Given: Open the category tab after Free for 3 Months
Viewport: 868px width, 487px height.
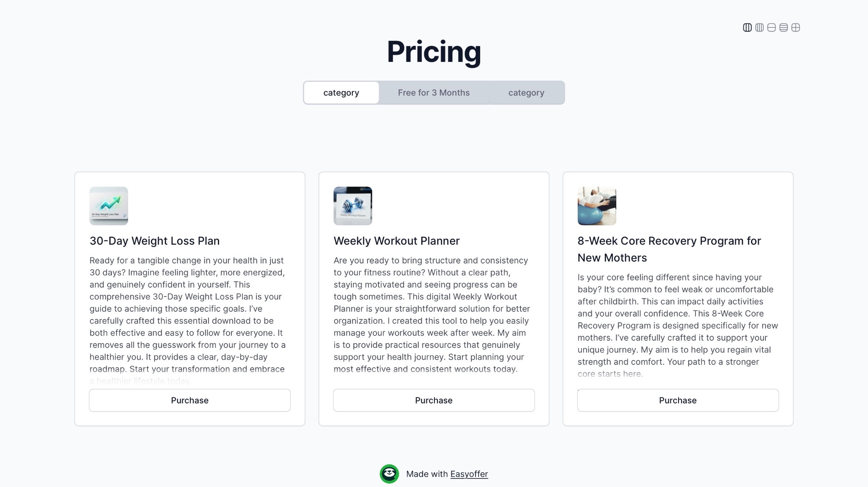Looking at the screenshot, I should tap(526, 92).
